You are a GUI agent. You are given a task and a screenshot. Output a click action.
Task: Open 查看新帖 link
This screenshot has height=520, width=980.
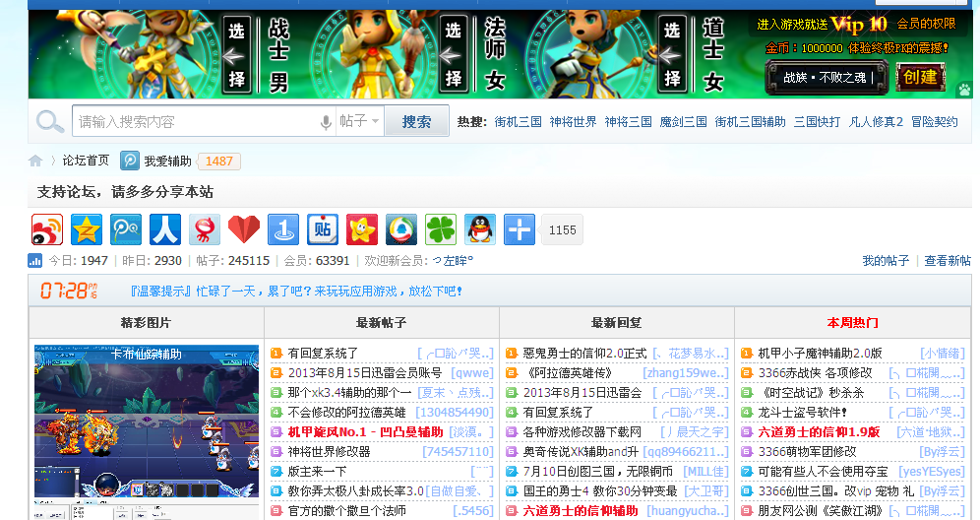(948, 261)
